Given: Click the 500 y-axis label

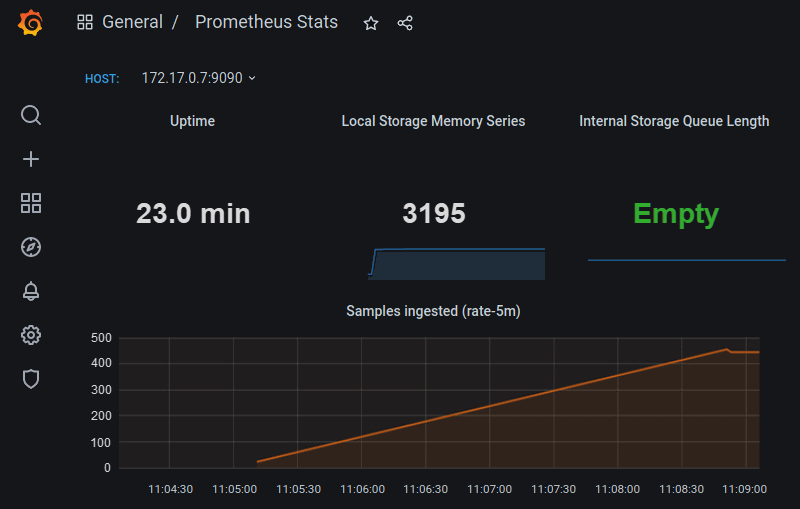Looking at the screenshot, I should [x=101, y=338].
